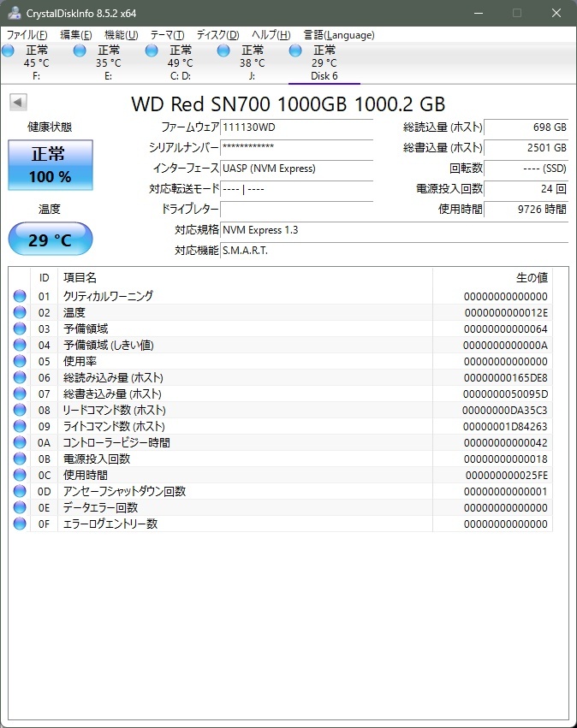Click the status orb for Disk 6

(x=295, y=50)
